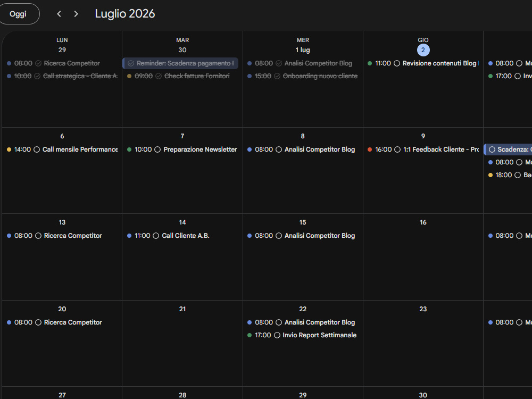Viewport: 532px width, 399px height.
Task: Select day 7 in the calendar
Action: tap(182, 136)
